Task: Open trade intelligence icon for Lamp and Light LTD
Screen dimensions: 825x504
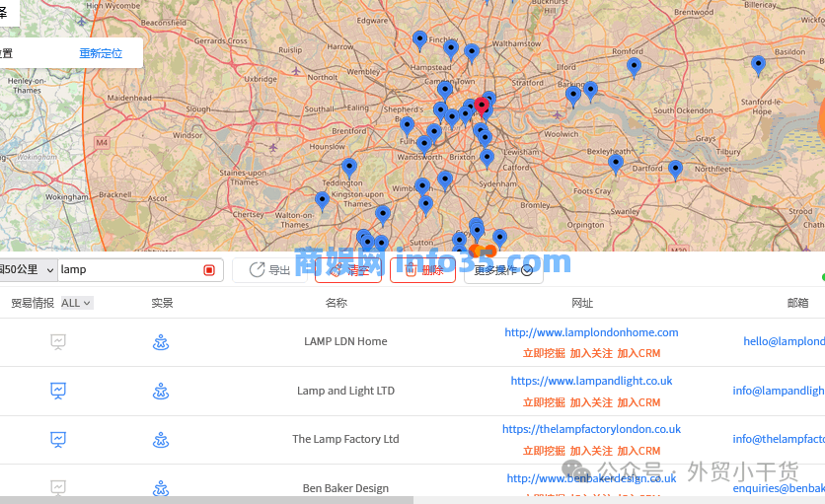Action: click(x=58, y=391)
